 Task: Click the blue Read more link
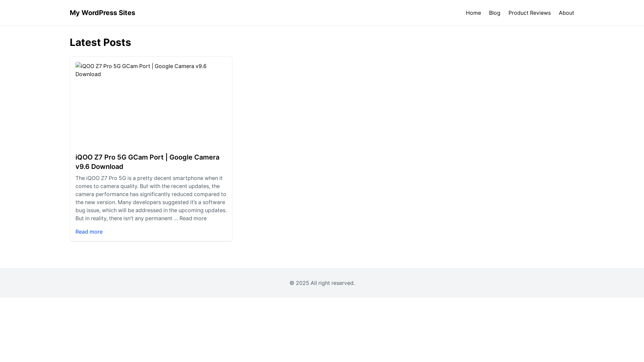89,232
